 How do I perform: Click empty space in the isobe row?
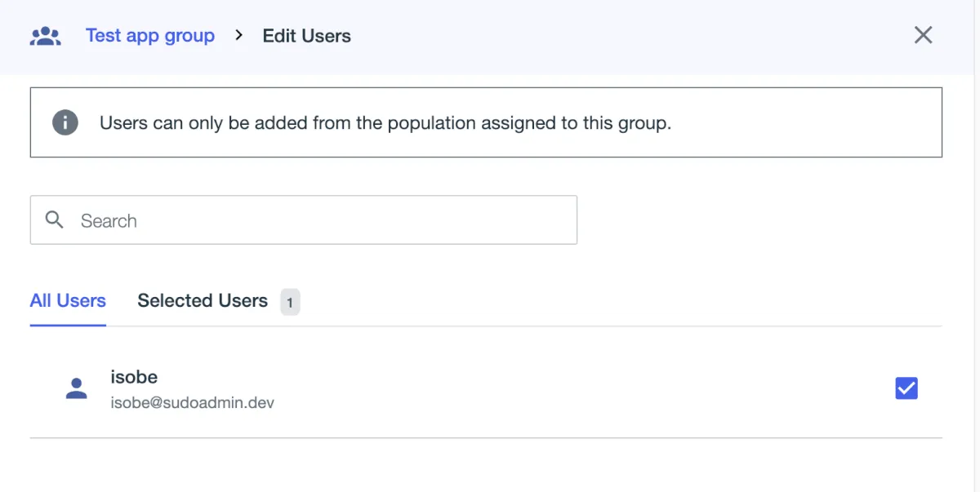(x=572, y=388)
